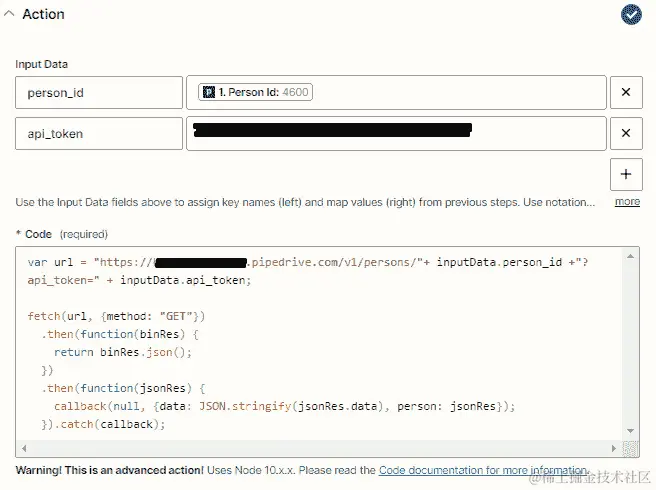The height and width of the screenshot is (490, 656).
Task: Edit the api_token key name field
Action: 99,133
